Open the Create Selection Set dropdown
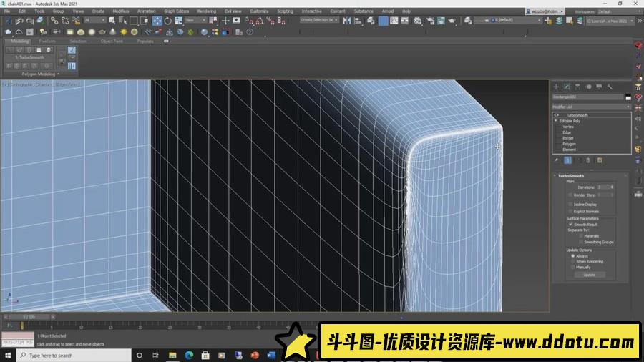Image resolution: width=644 pixels, height=362 pixels. tap(319, 20)
